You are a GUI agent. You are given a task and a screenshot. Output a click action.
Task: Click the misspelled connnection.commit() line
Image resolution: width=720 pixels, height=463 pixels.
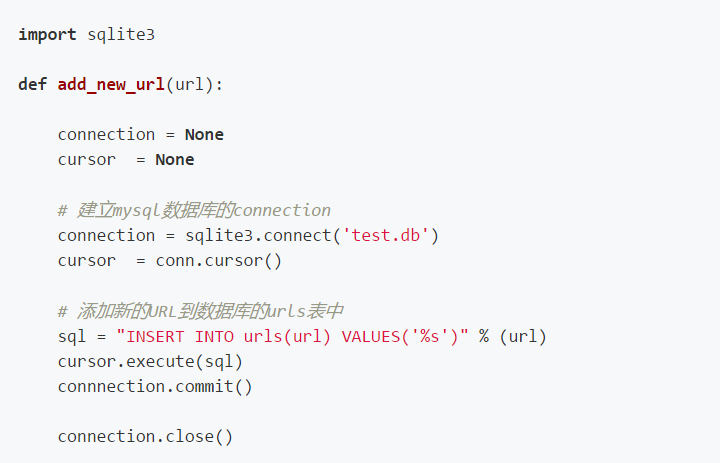click(x=155, y=387)
